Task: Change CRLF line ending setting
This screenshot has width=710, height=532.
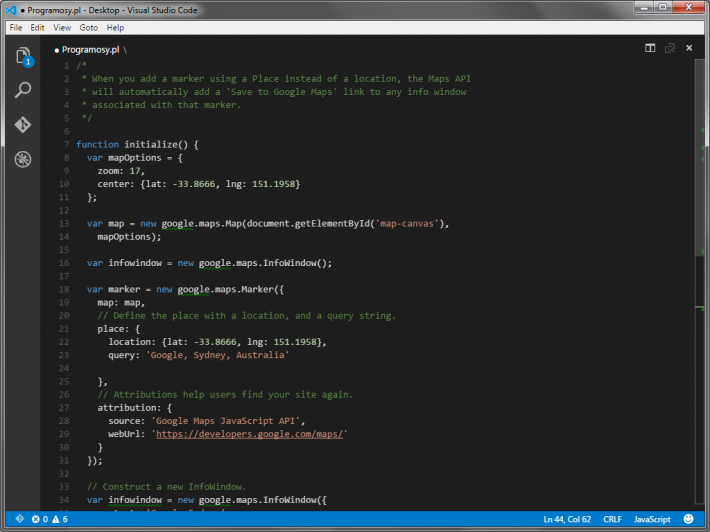Action: [612, 519]
